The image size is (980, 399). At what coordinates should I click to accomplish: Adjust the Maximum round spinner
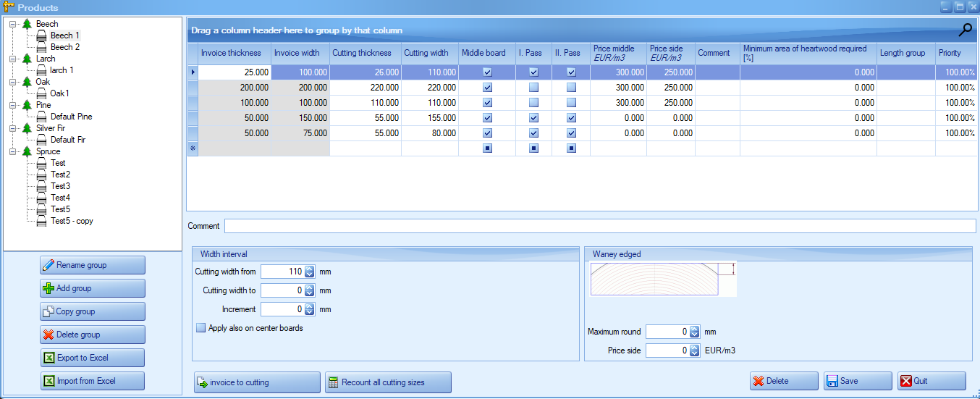point(695,332)
